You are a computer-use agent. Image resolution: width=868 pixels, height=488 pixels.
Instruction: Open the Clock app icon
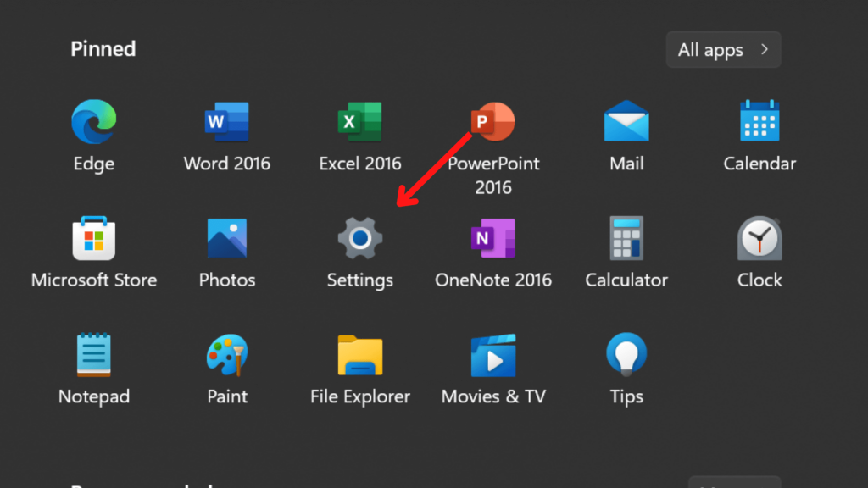(759, 238)
